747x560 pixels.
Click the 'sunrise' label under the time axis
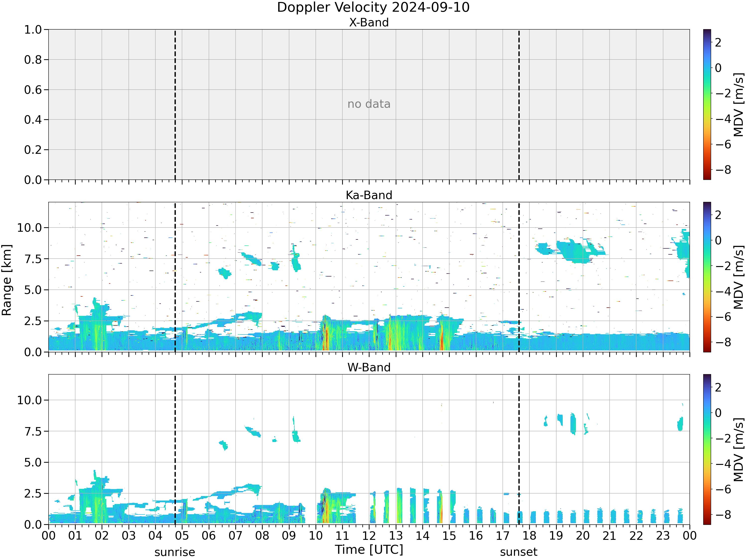pyautogui.click(x=175, y=552)
